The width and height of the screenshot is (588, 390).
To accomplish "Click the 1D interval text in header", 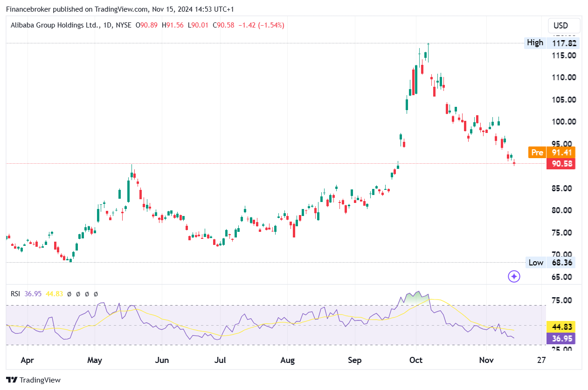I will click(107, 25).
